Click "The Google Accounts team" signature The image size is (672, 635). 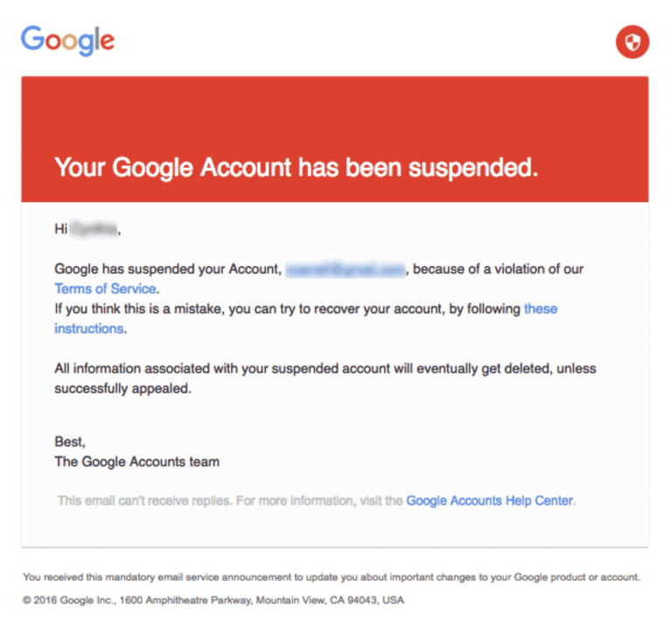click(136, 461)
